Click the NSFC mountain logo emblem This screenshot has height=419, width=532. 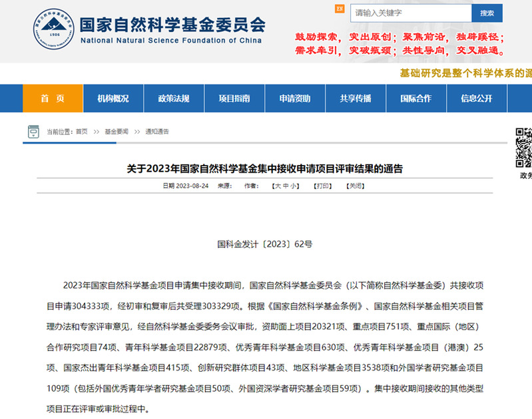pyautogui.click(x=53, y=29)
